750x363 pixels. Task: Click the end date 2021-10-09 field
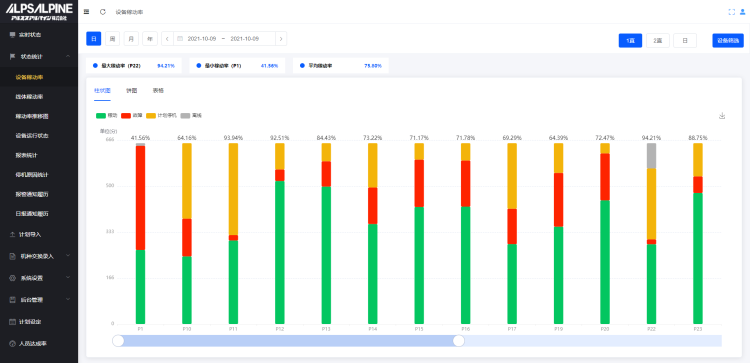tap(245, 39)
